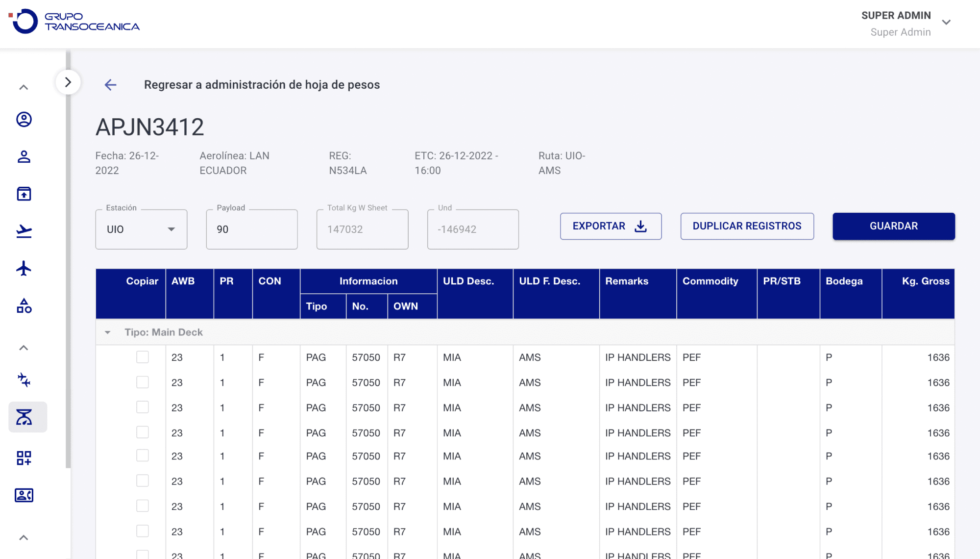The width and height of the screenshot is (980, 559).
Task: Click the ULD F. Desc. column header
Action: (x=556, y=294)
